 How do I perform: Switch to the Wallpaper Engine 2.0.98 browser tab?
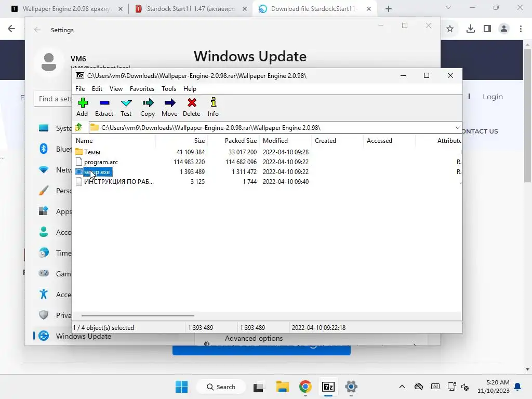(x=66, y=9)
